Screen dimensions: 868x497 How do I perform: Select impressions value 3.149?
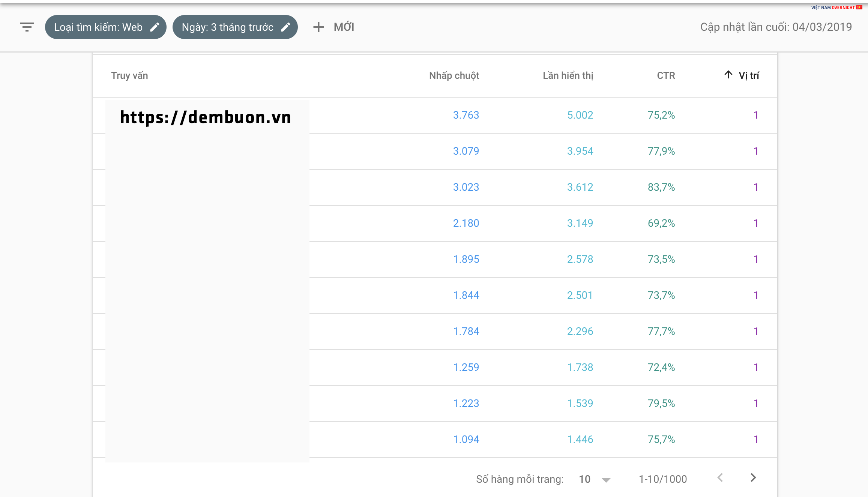pos(580,223)
